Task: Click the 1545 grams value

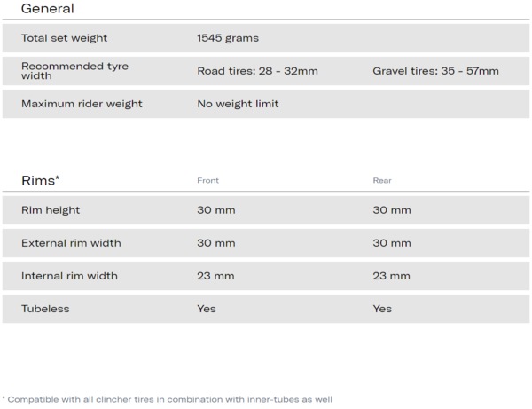Action: pos(228,38)
